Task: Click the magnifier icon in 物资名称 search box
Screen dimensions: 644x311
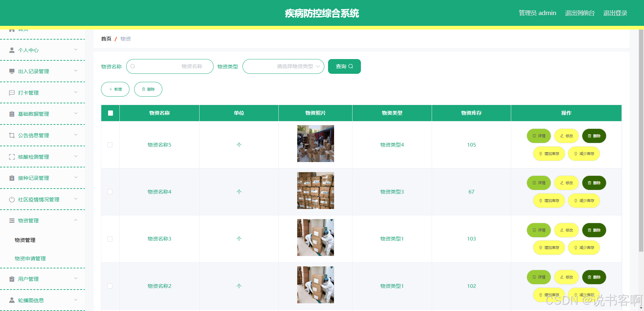Action: [x=133, y=66]
